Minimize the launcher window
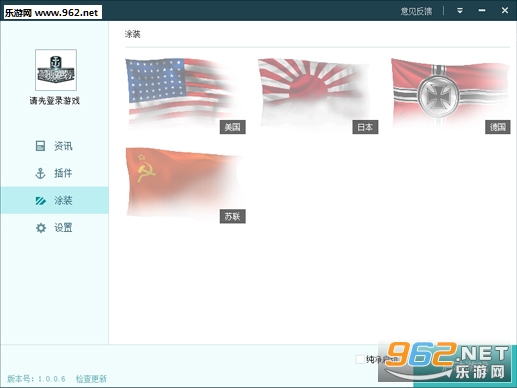 482,11
